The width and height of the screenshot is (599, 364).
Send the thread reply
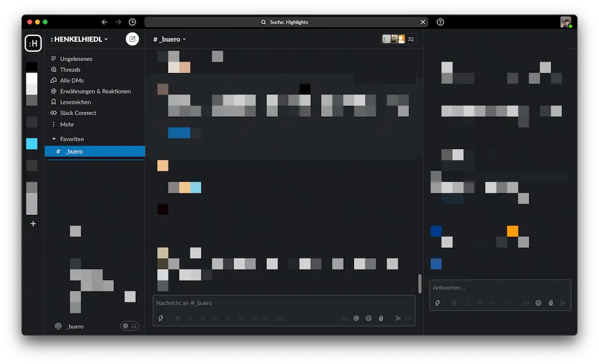563,303
